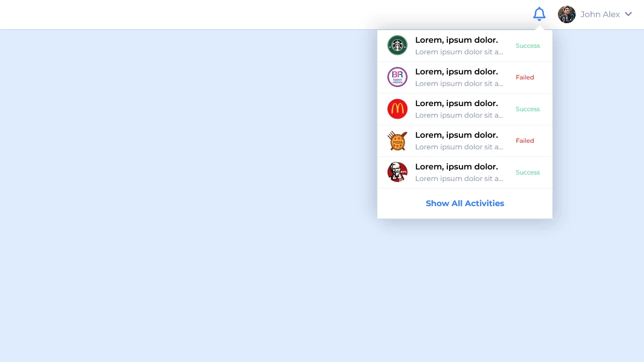The width and height of the screenshot is (644, 362).
Task: Click the John Alex username text
Action: click(600, 14)
